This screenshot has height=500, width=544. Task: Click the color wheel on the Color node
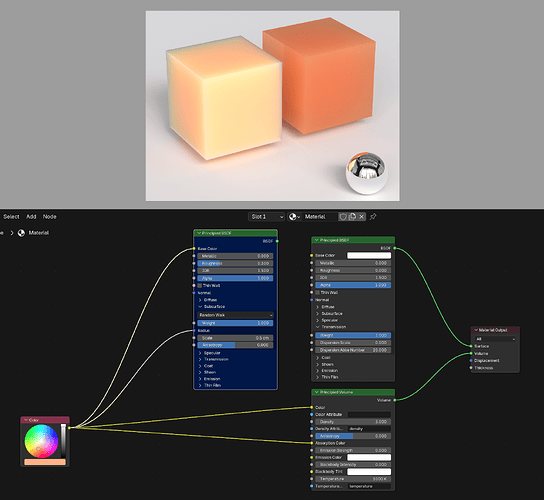(41, 441)
